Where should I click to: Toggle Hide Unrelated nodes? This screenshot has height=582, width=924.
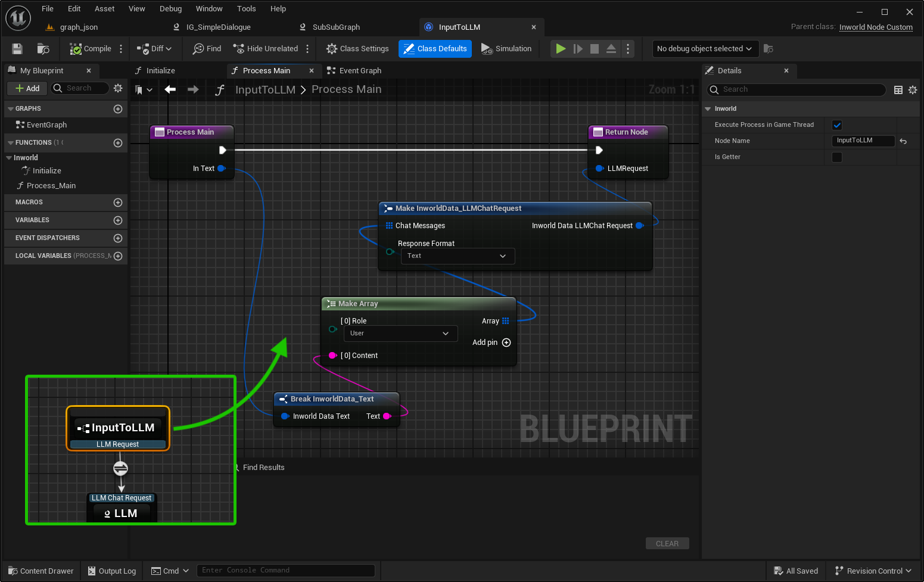tap(266, 49)
